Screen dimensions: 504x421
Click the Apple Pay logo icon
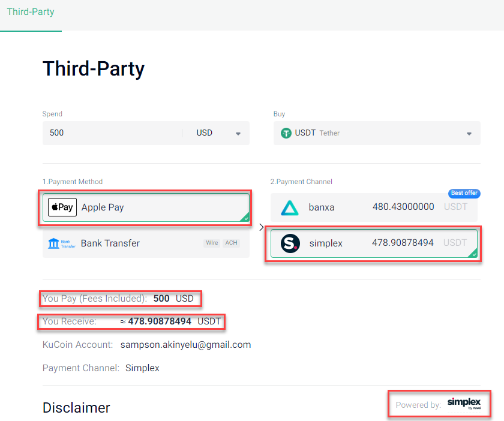pos(62,208)
